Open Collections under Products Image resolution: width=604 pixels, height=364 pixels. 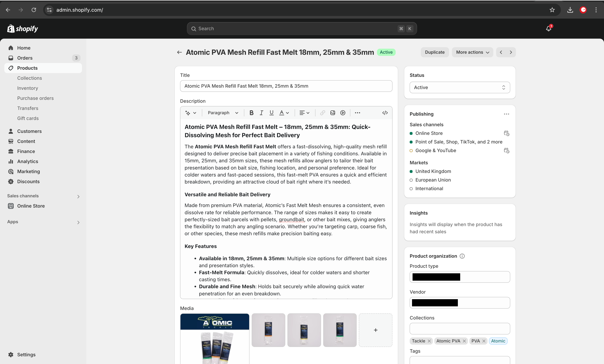click(29, 78)
